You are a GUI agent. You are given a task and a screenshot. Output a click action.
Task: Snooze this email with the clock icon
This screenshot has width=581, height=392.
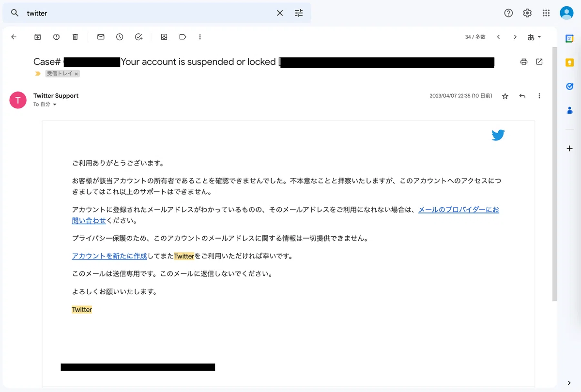(120, 37)
